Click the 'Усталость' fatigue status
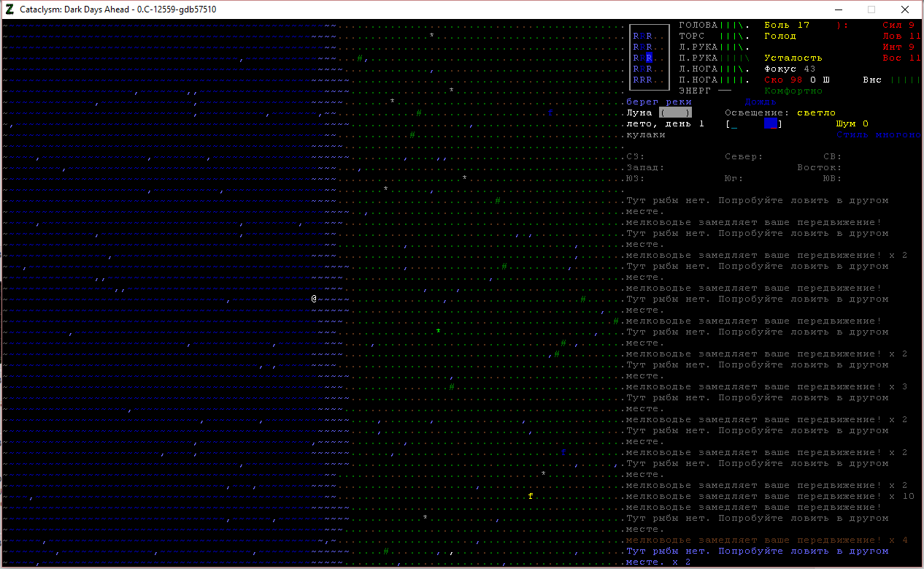924x569 pixels. (x=793, y=58)
